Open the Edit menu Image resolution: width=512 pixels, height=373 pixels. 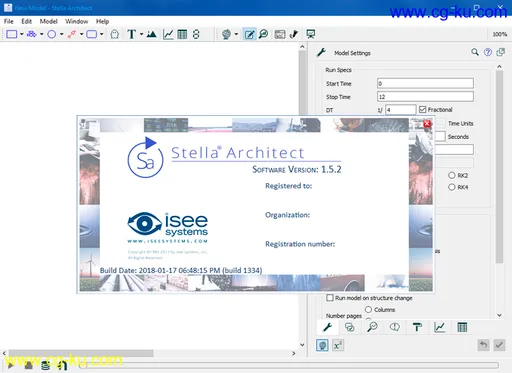pos(27,21)
